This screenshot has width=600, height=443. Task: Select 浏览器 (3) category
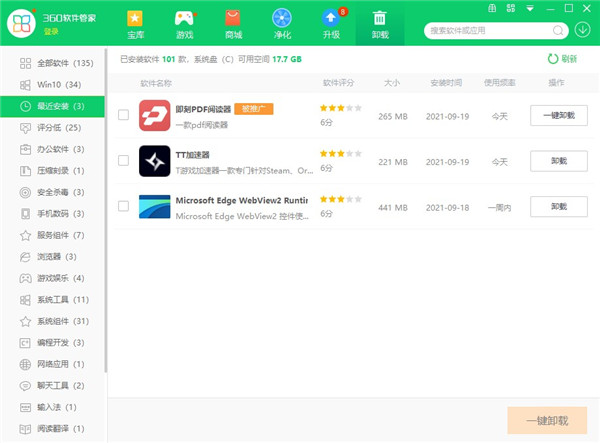52,256
